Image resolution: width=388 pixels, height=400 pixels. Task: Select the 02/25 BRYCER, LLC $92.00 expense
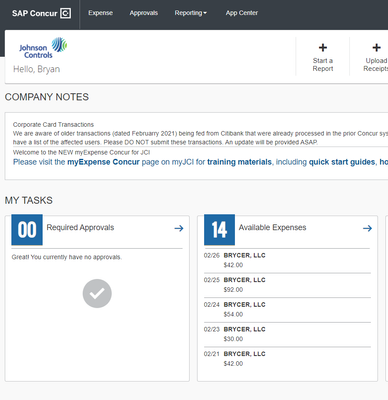287,285
